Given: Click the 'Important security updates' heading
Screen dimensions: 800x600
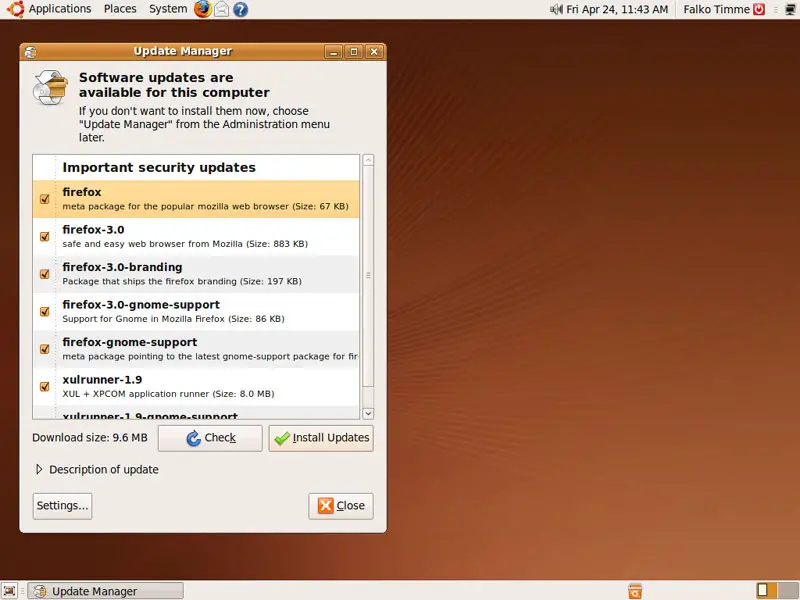Looking at the screenshot, I should pyautogui.click(x=159, y=167).
